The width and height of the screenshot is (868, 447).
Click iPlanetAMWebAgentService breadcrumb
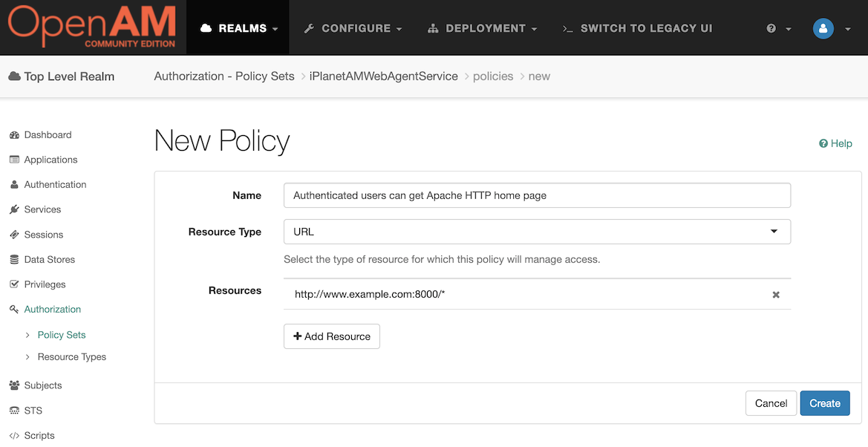coord(384,76)
